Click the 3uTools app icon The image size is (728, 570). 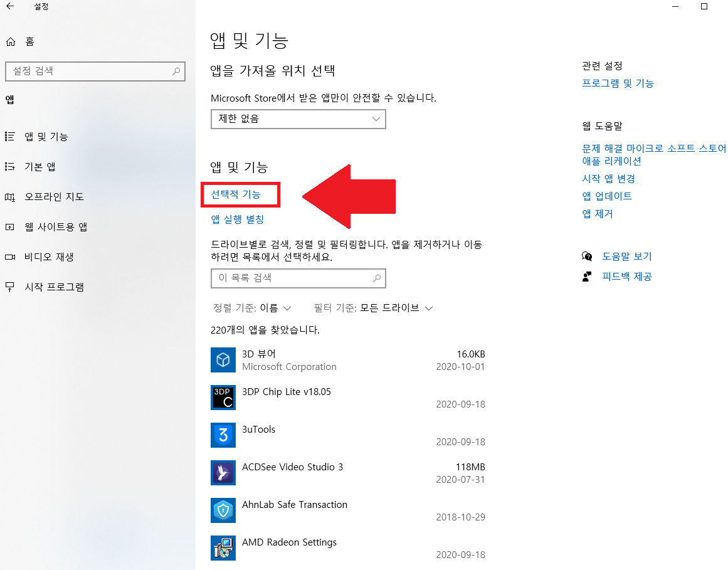tap(223, 435)
